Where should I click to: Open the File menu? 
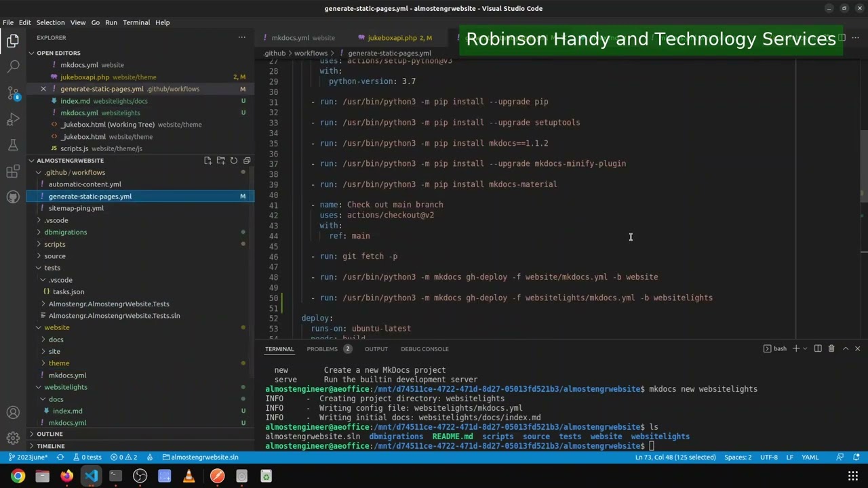8,22
